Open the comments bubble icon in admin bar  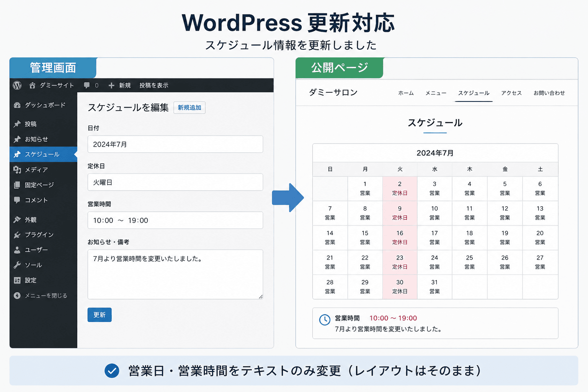[87, 85]
